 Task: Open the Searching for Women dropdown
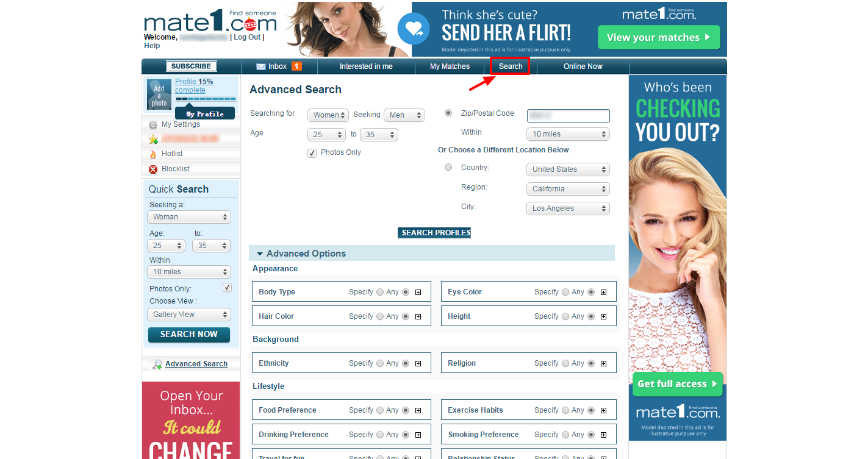(328, 115)
